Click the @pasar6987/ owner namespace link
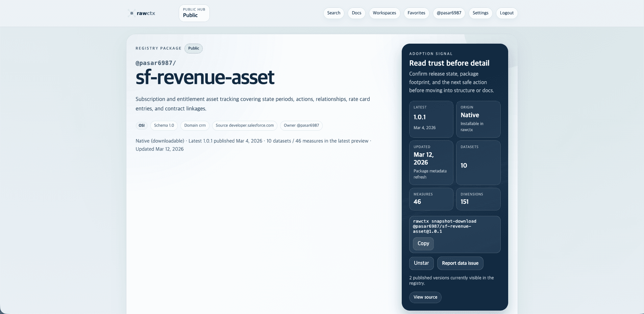The width and height of the screenshot is (644, 314). (x=156, y=63)
